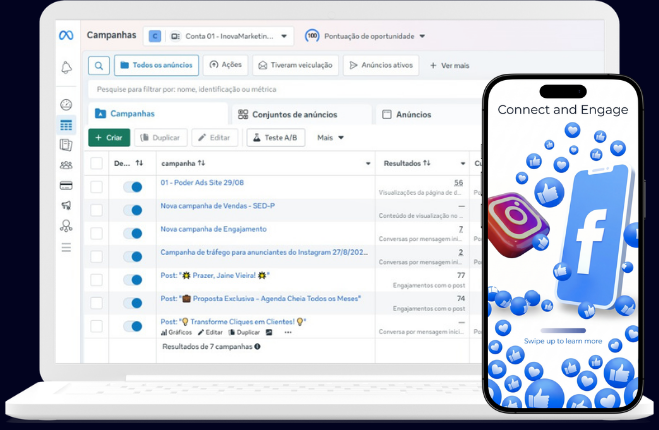
Task: Check the box for 01 - Poder Ads Site
Action: (x=96, y=187)
